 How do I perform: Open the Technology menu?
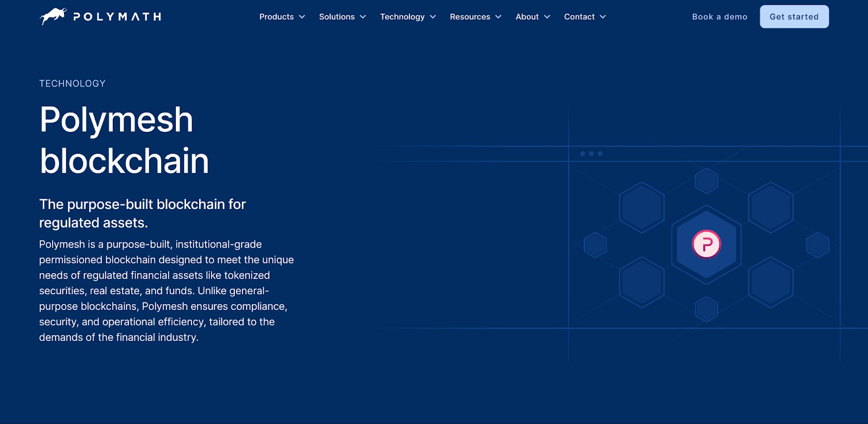pos(408,17)
